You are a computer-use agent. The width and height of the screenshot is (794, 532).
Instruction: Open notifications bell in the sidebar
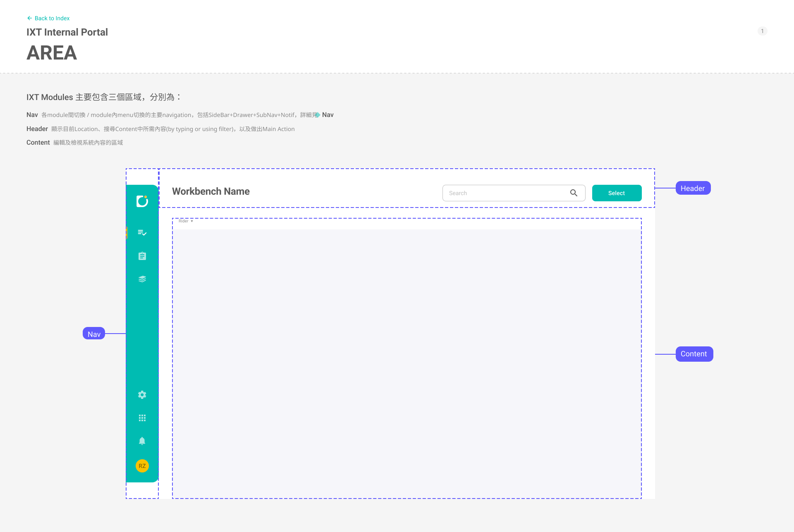pos(142,441)
